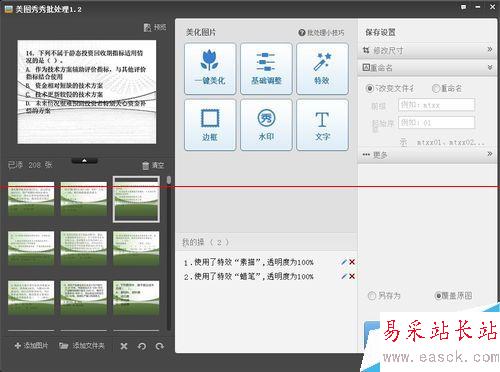This screenshot has height=372, width=500.
Task: Click the 保存设置 heading
Action: (381, 32)
